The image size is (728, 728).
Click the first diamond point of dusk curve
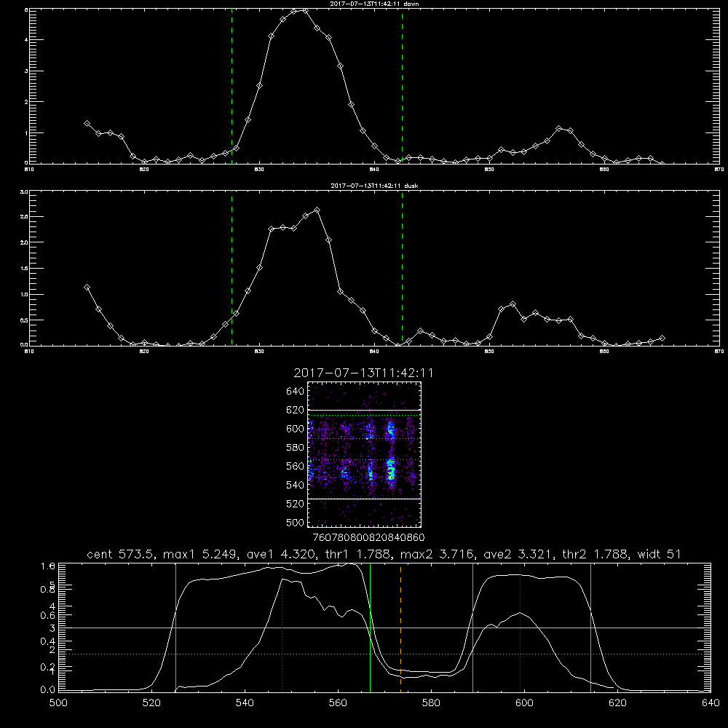click(87, 288)
